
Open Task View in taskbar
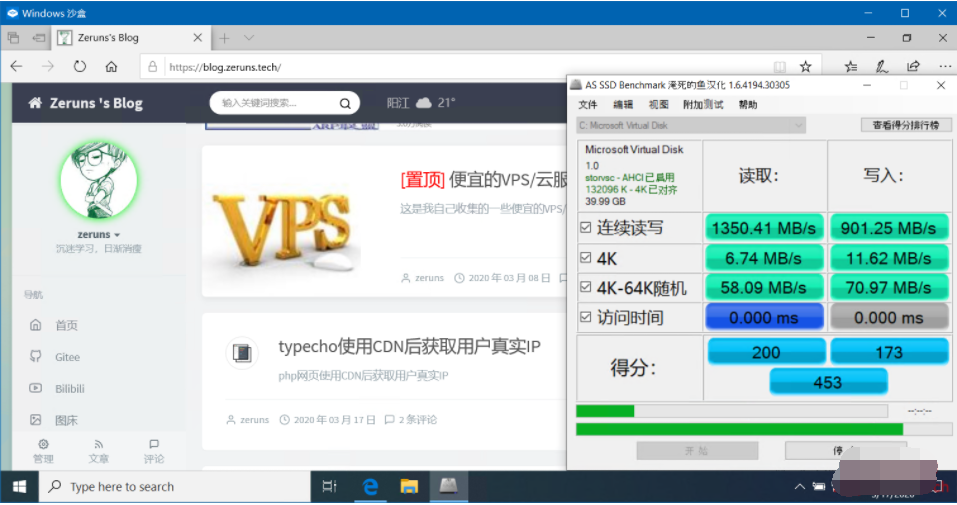330,487
